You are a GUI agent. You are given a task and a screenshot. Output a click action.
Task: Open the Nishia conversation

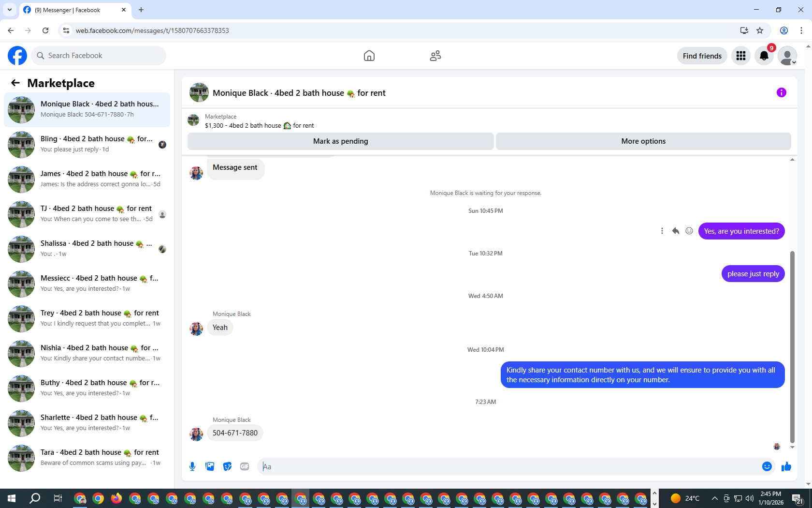pyautogui.click(x=87, y=354)
